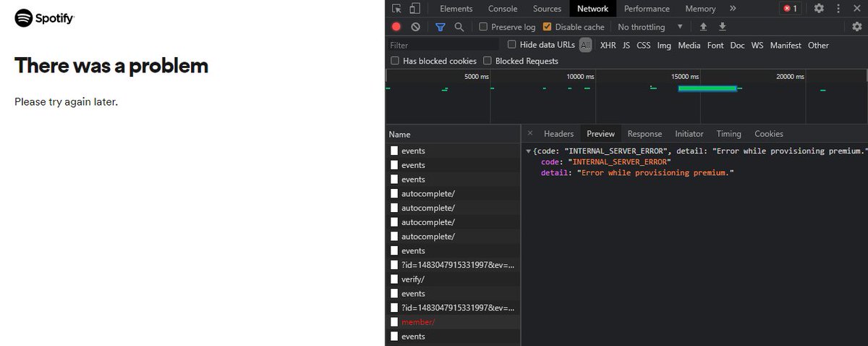Click the 10000 ms timeline marker
Screen dimensions: 868x346
[x=580, y=76]
